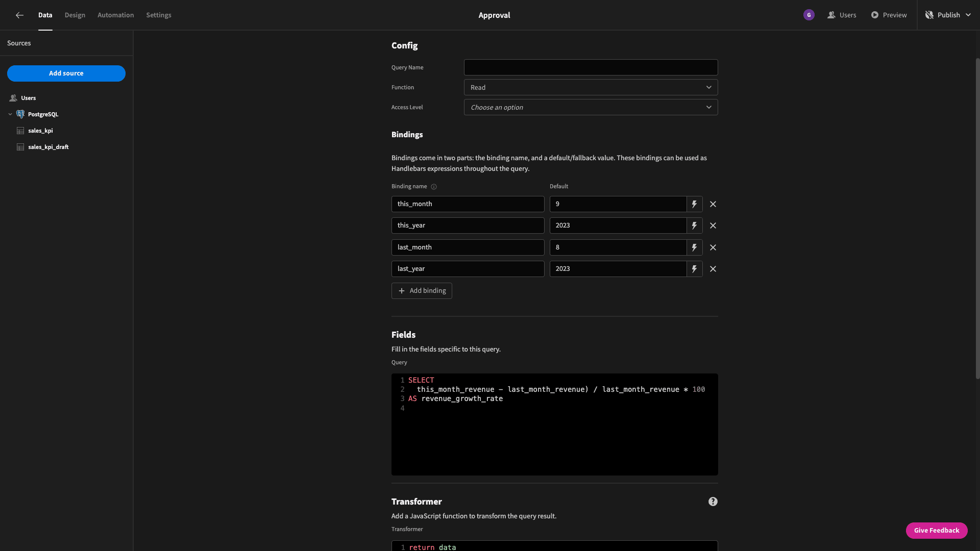Click the Users source person icon
This screenshot has width=980, height=551.
(x=13, y=98)
